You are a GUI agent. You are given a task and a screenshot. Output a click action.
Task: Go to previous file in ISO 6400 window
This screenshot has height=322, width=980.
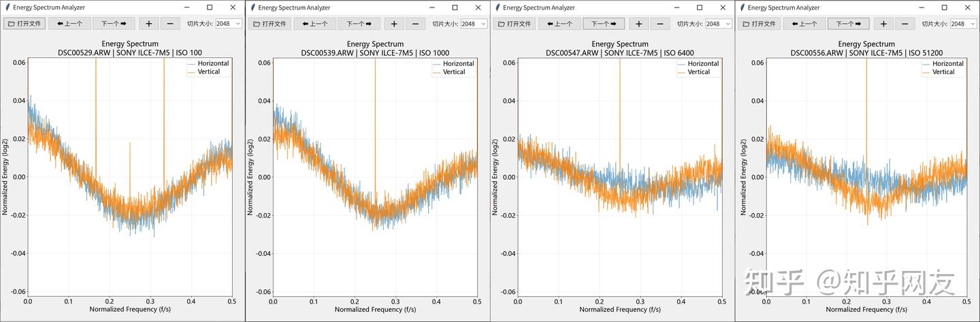pos(559,23)
